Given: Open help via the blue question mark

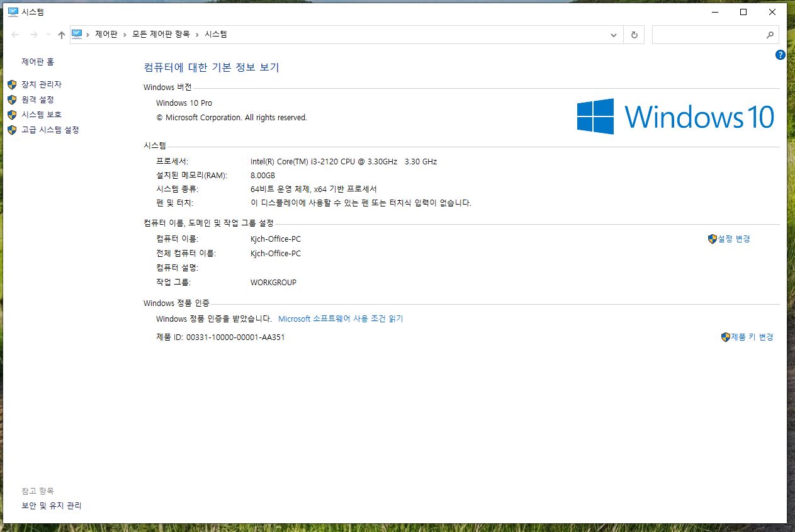Looking at the screenshot, I should 781,55.
